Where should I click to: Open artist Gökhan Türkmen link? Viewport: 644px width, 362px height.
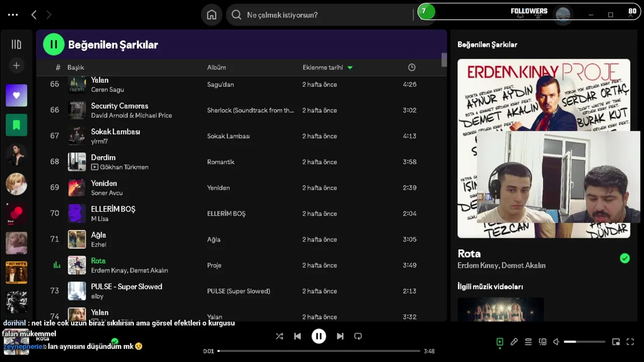tap(124, 167)
